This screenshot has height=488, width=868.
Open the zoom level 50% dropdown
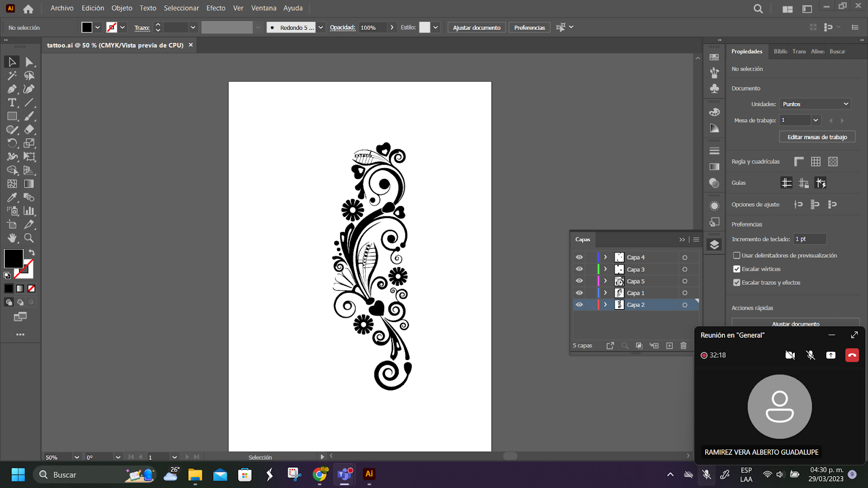(x=76, y=458)
